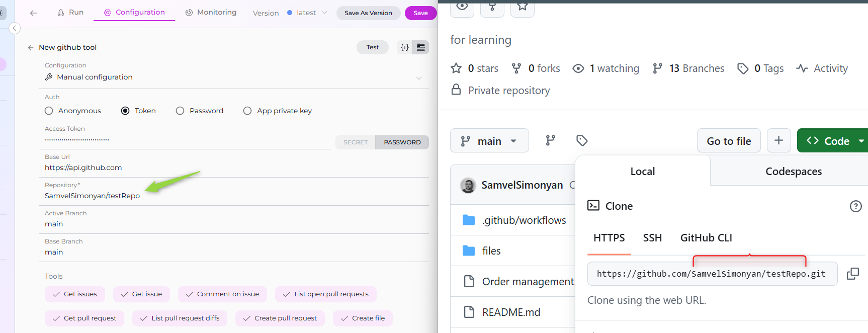The height and width of the screenshot is (333, 868).
Task: Click the fork button at GitHub top
Action: point(492,8)
